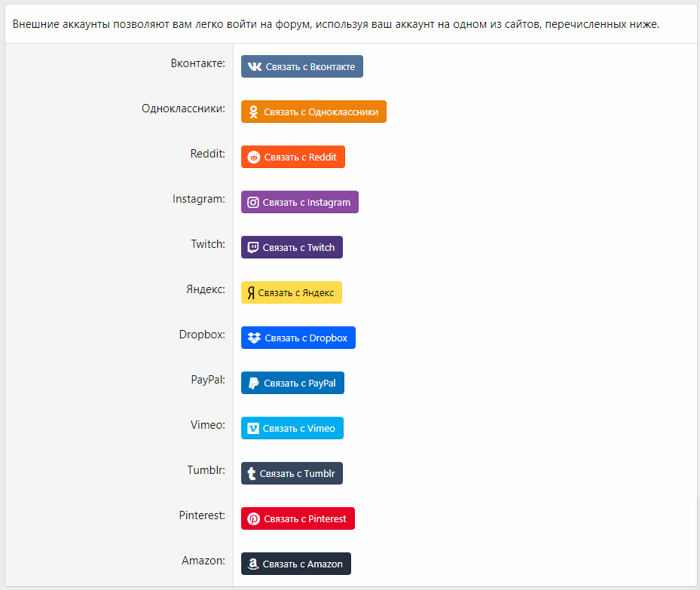
Task: Click the 'Instagram:' row label
Action: coord(199,199)
